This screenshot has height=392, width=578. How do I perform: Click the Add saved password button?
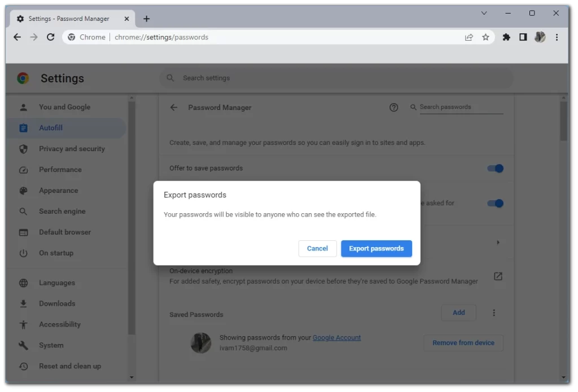pos(458,313)
